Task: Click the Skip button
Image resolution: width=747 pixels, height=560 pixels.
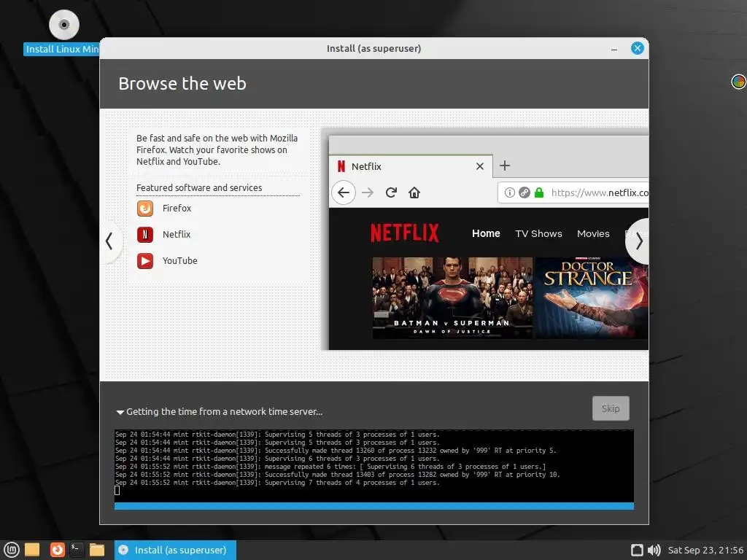Action: (x=611, y=408)
